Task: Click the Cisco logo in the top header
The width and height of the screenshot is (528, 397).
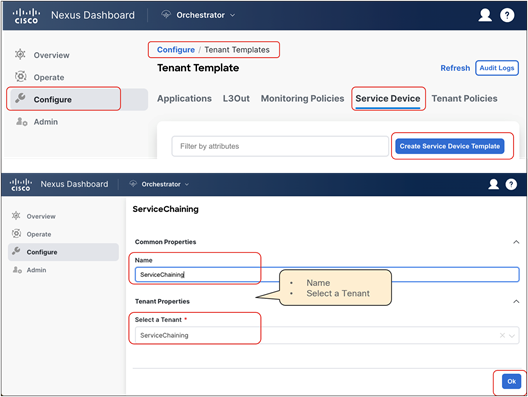Action: tap(26, 16)
